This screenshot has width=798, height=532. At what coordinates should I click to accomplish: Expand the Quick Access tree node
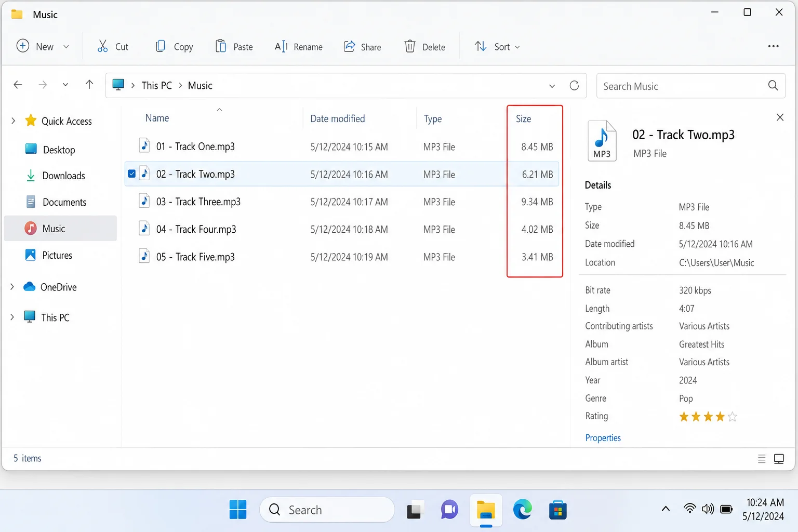13,121
